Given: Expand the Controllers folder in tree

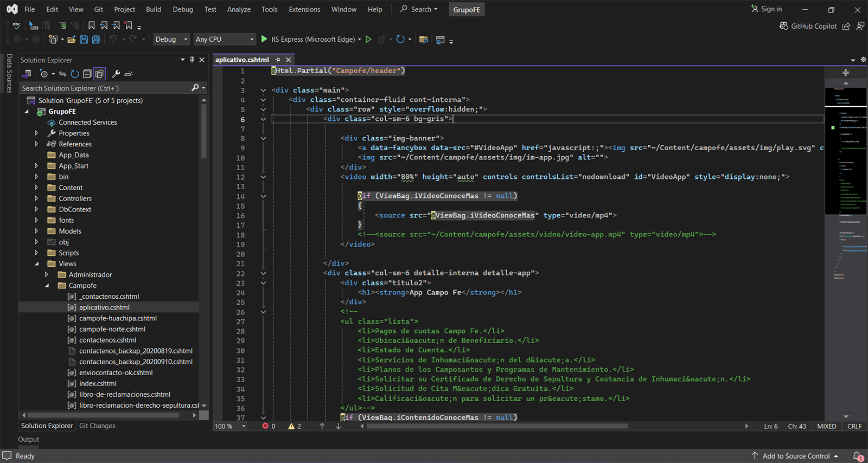Looking at the screenshot, I should (x=36, y=198).
